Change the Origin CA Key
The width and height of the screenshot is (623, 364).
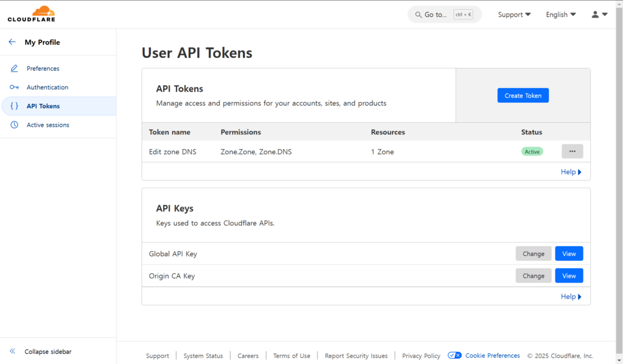click(x=533, y=276)
